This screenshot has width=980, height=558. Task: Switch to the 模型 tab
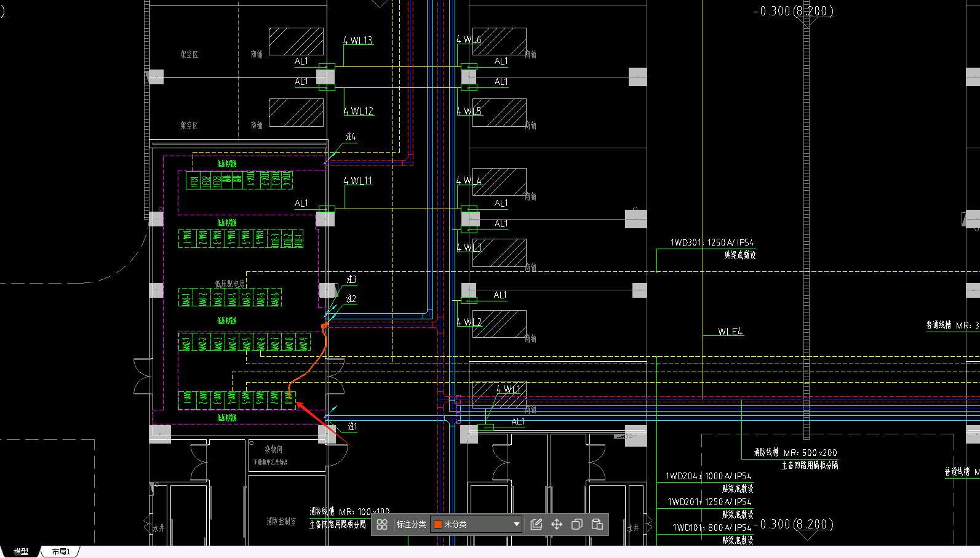21,552
